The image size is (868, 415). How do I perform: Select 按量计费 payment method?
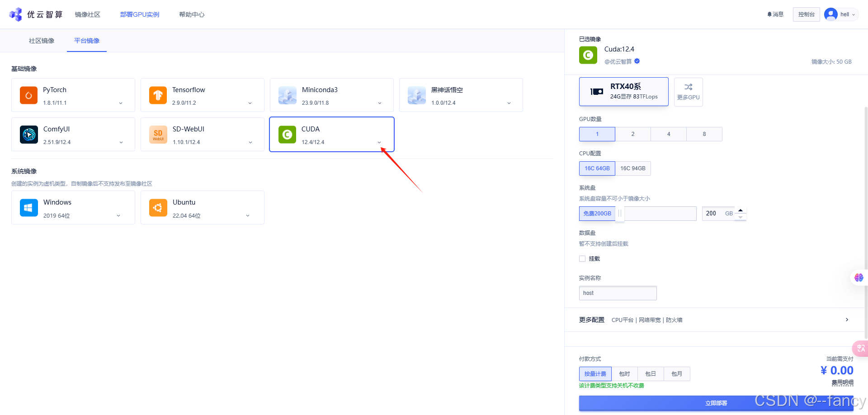(595, 374)
